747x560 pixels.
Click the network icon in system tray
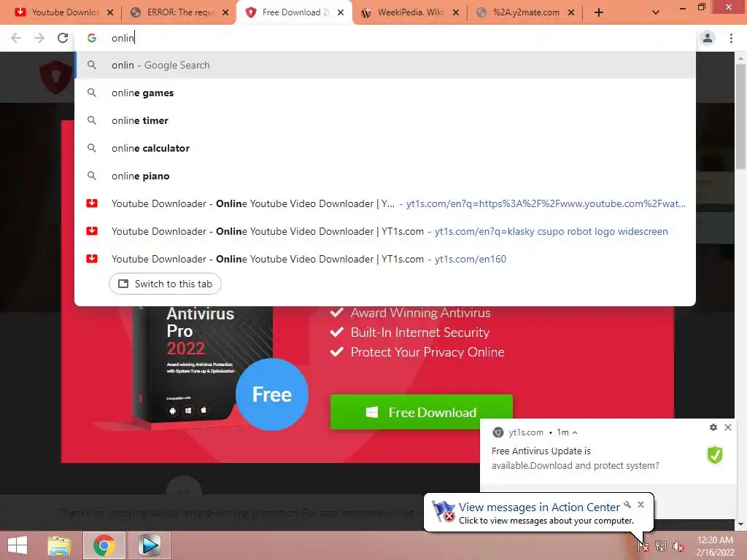pos(661,546)
